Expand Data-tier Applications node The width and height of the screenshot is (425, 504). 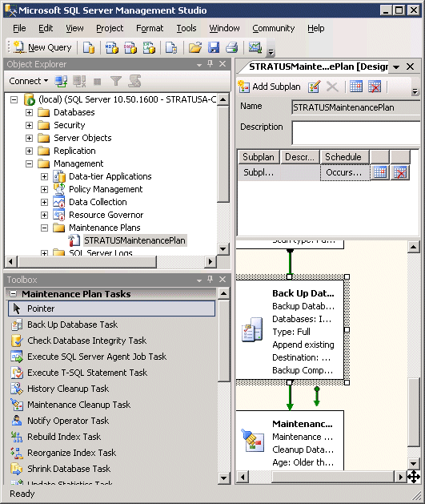tap(44, 177)
